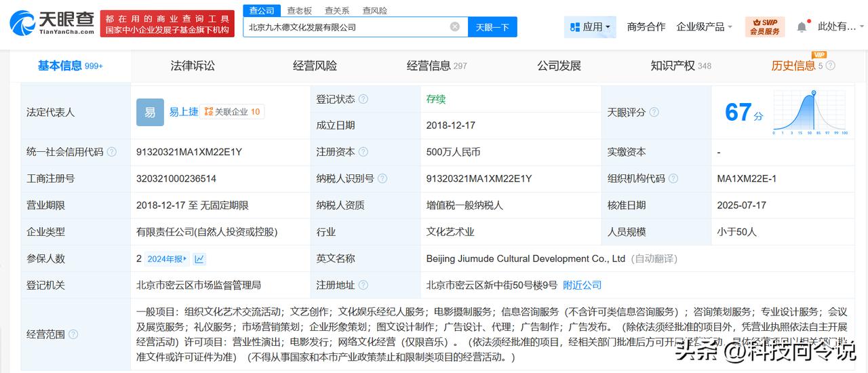Open the account menu 此处有...
This screenshot has width=868, height=373.
point(841,26)
